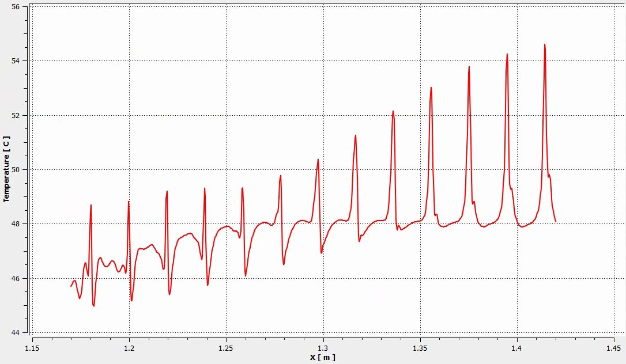Viewport: 626px width, 364px height.
Task: Select the 52 tick label on Y axis
Action: click(x=16, y=115)
